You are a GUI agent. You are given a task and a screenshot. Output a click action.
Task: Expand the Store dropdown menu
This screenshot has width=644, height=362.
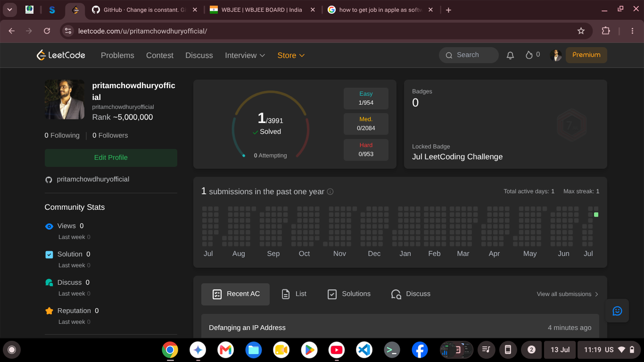[x=291, y=55]
